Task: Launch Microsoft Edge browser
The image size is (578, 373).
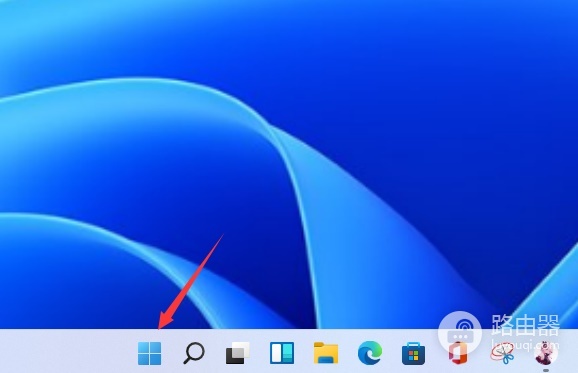Action: [x=370, y=353]
